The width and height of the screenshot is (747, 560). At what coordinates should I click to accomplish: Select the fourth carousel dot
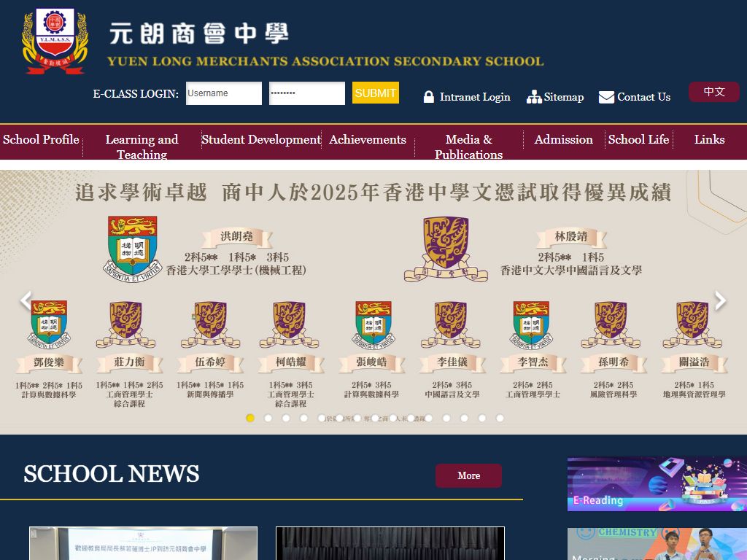click(304, 418)
